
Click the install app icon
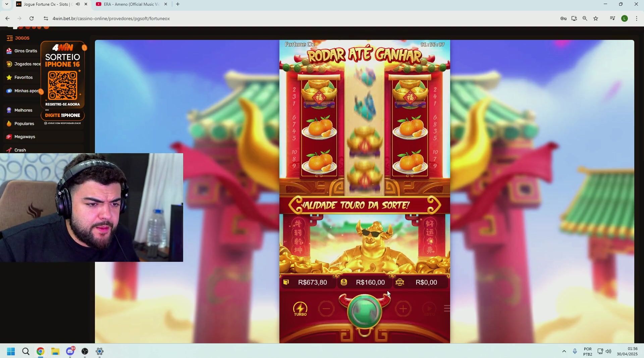(x=574, y=19)
